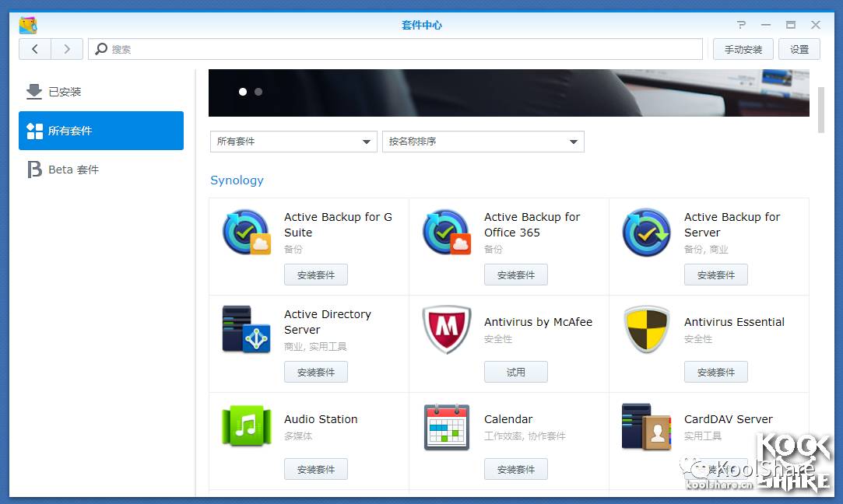Install Active Directory Server package
Screen dimensions: 843x504
(x=316, y=372)
